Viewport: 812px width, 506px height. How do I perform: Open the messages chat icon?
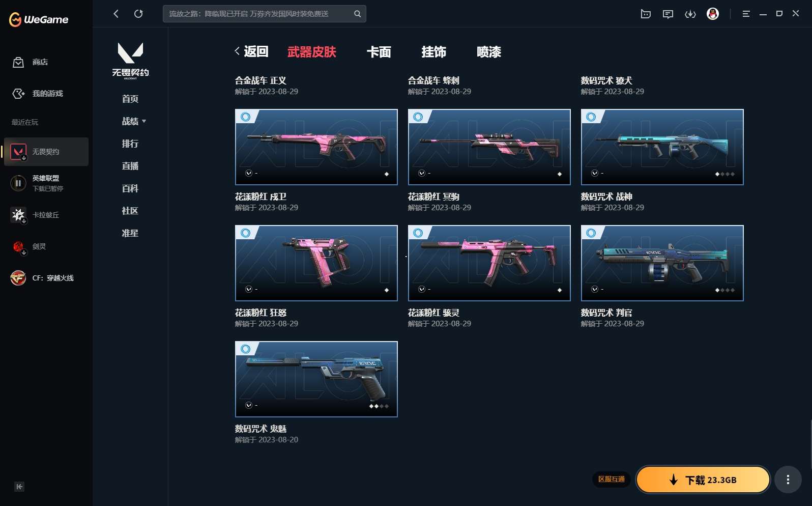668,14
